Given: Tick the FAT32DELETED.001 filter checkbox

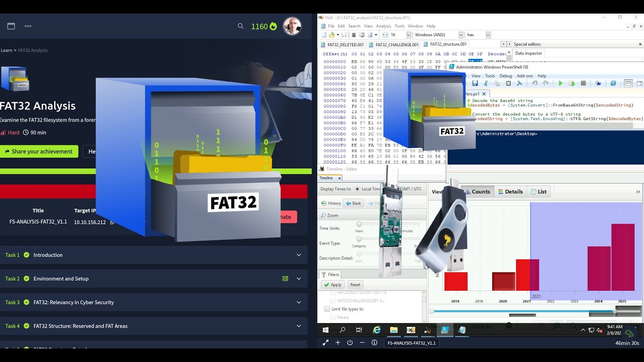Looking at the screenshot, I should [x=333, y=292].
